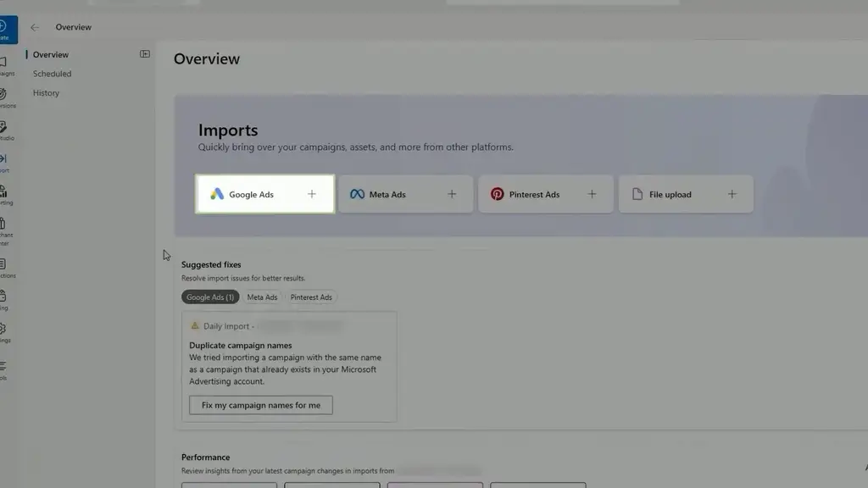Start a File upload import
This screenshot has width=868, height=488.
(685, 194)
